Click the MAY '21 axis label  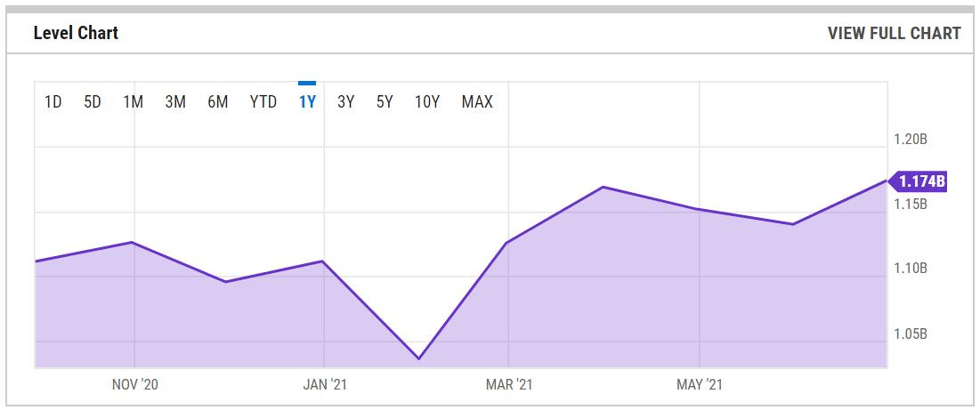click(700, 384)
